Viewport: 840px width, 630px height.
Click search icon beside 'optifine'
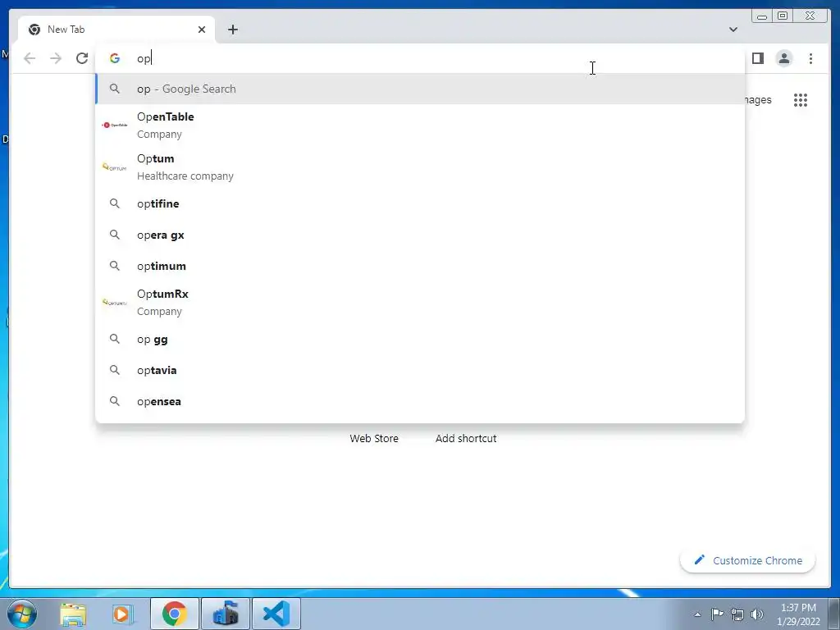pyautogui.click(x=115, y=203)
